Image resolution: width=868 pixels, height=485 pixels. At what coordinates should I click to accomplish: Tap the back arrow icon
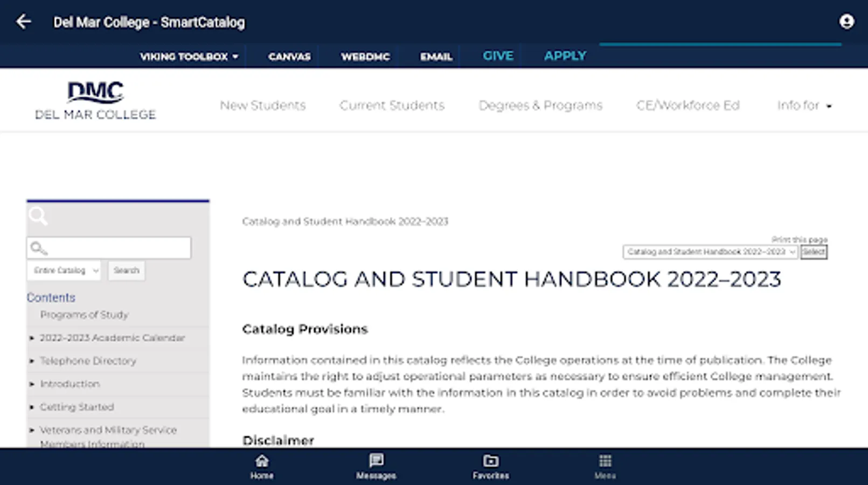point(24,22)
